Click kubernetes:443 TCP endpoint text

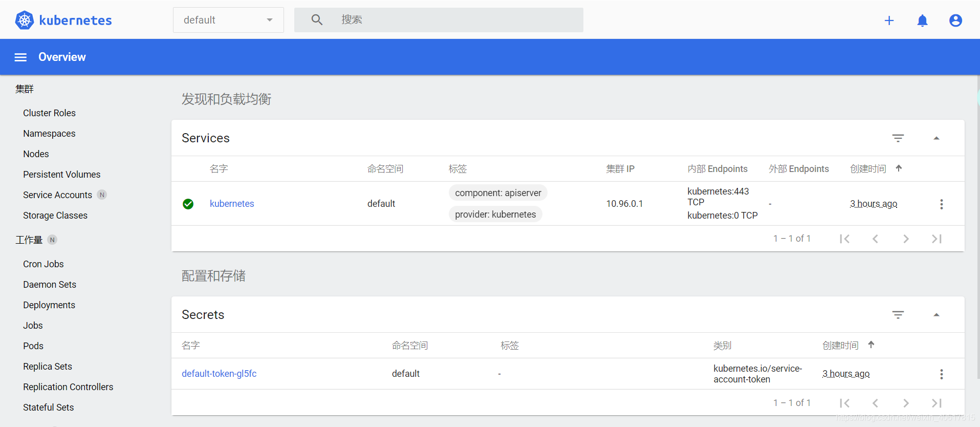[718, 197]
